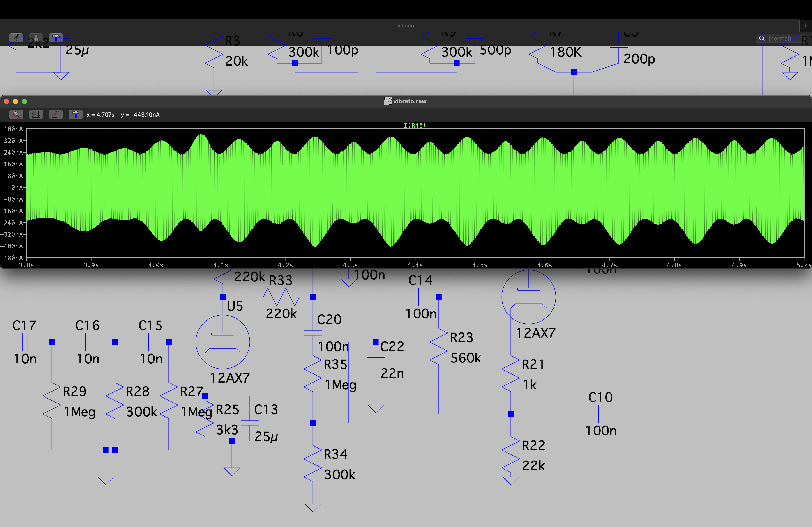The width and height of the screenshot is (812, 527).
Task: Click the C14 capacitor label
Action: [420, 280]
